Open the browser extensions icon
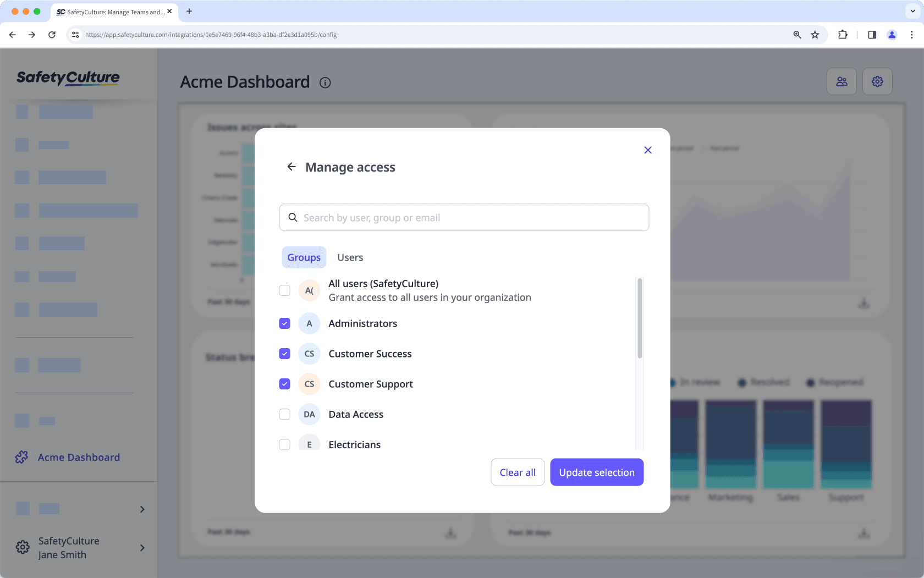This screenshot has width=924, height=578. pos(843,34)
